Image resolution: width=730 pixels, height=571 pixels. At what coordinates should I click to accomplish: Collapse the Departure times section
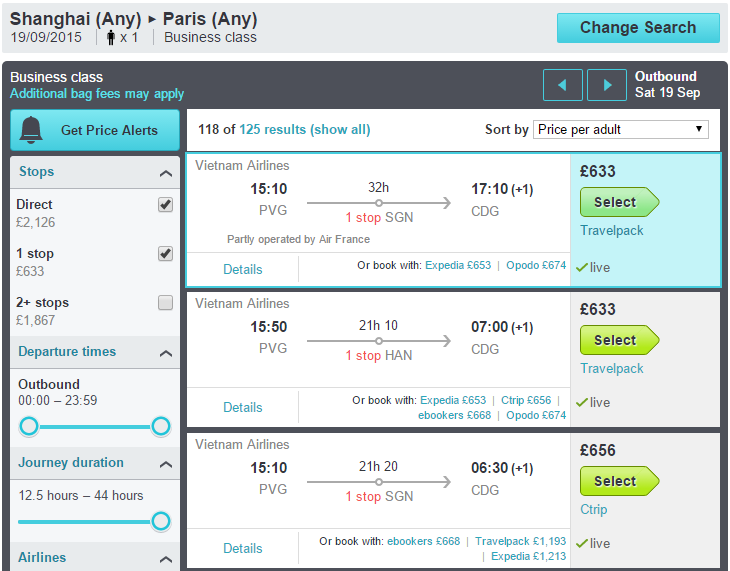[x=166, y=353]
